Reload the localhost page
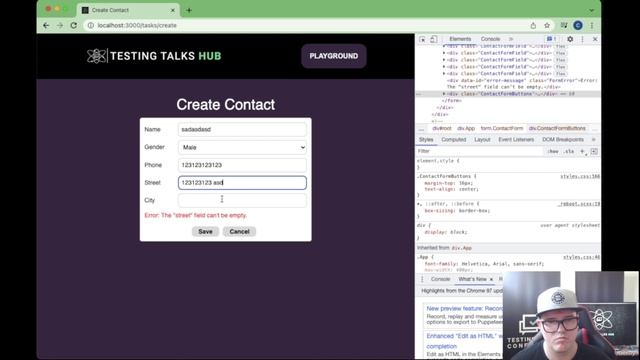Screen dimensions: 640x360 [74, 25]
